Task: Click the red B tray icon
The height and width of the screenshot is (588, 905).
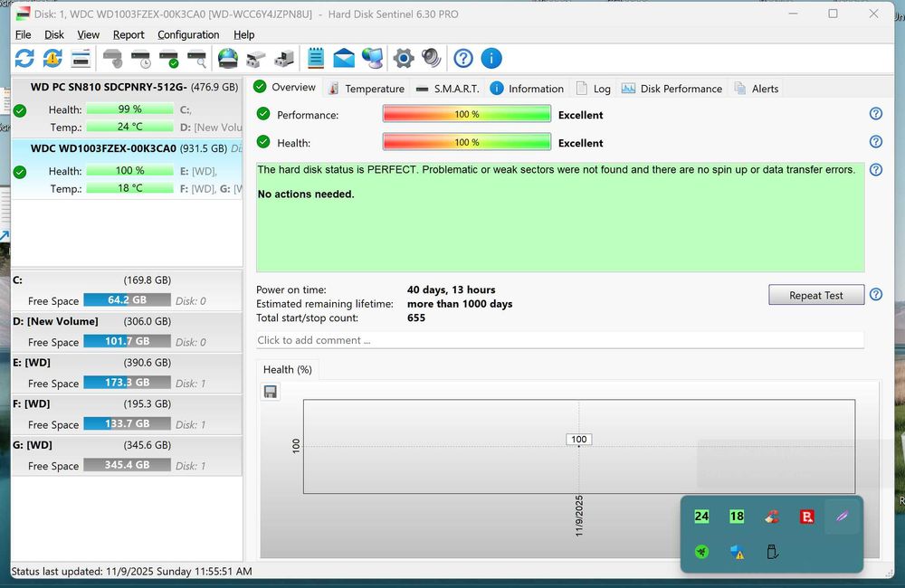Action: click(807, 517)
